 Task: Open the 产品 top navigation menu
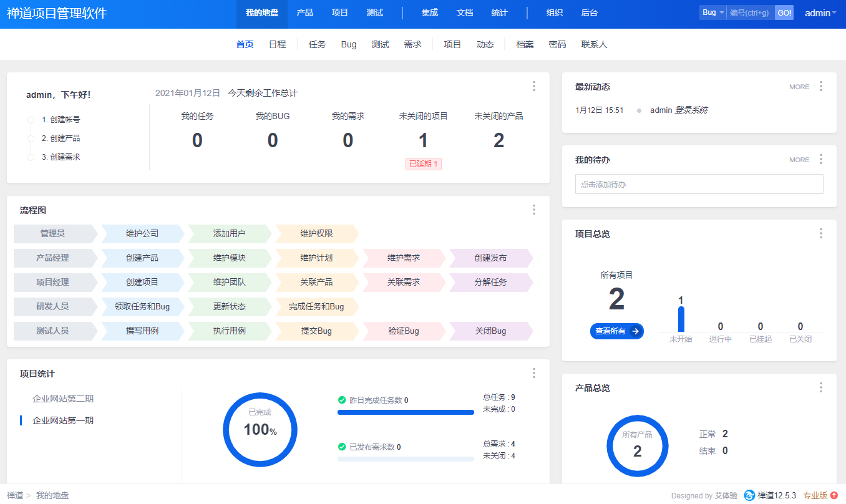coord(305,12)
